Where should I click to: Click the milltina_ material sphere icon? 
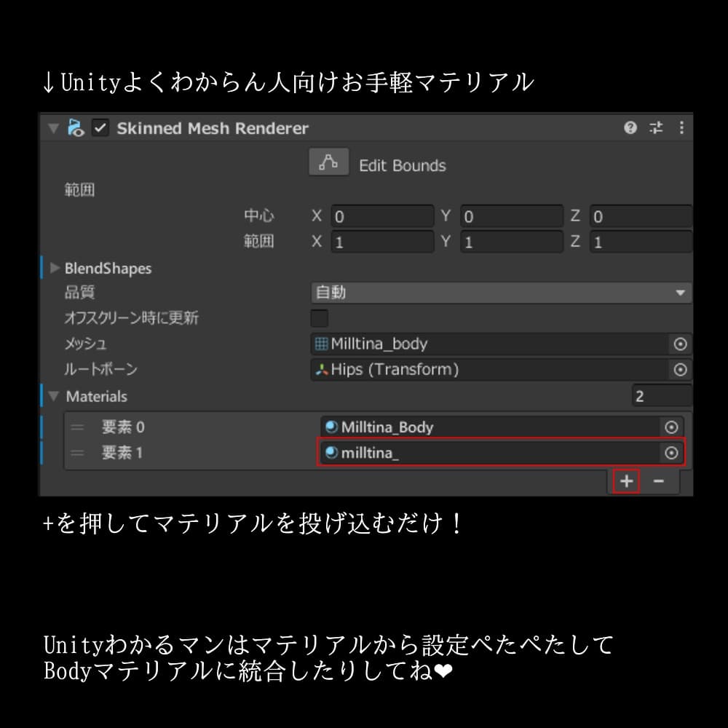coord(331,452)
